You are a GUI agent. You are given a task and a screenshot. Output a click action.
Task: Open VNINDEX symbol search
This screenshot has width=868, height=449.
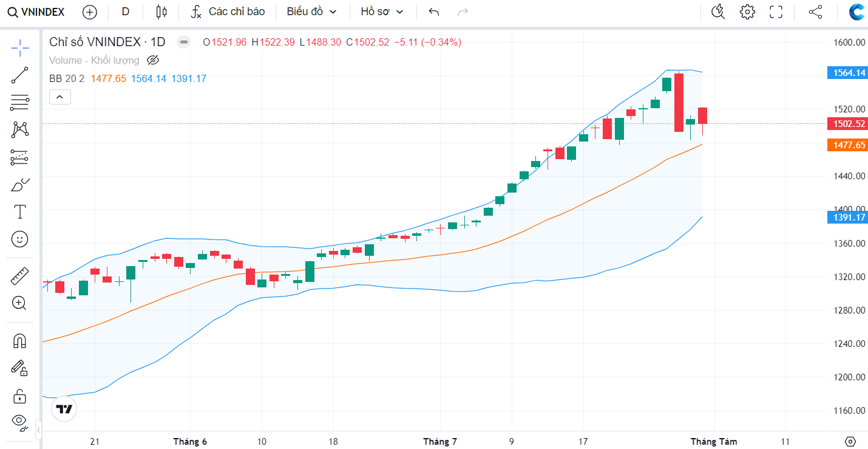click(37, 12)
